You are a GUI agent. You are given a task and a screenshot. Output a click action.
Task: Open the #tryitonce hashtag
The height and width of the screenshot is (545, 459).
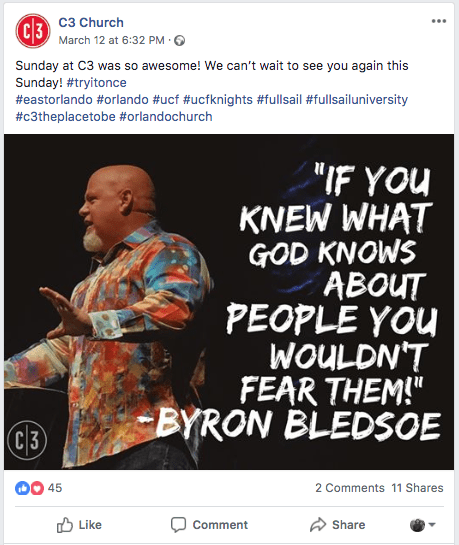tap(97, 83)
